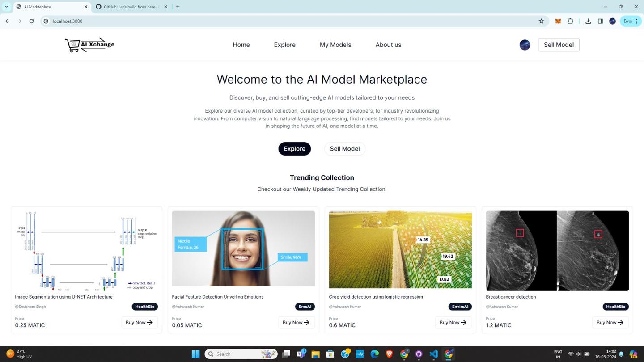Viewport: 644px width, 362px height.
Task: Buy the Breast cancer detection model
Action: pyautogui.click(x=610, y=322)
